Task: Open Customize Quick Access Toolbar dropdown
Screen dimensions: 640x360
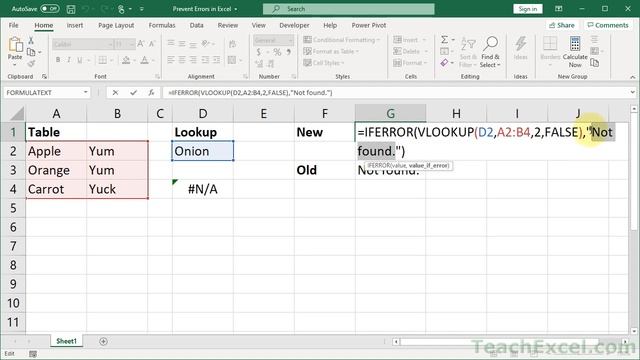Action: (x=142, y=9)
